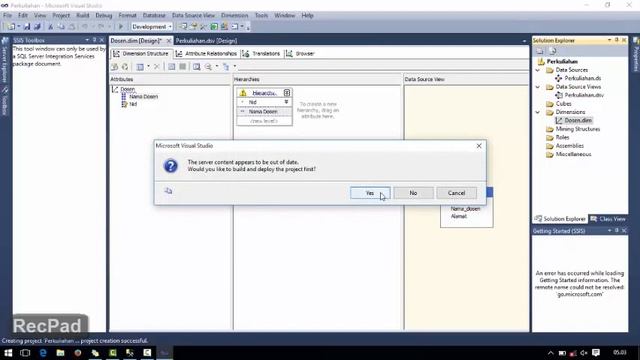Open the Build menu

pyautogui.click(x=83, y=16)
